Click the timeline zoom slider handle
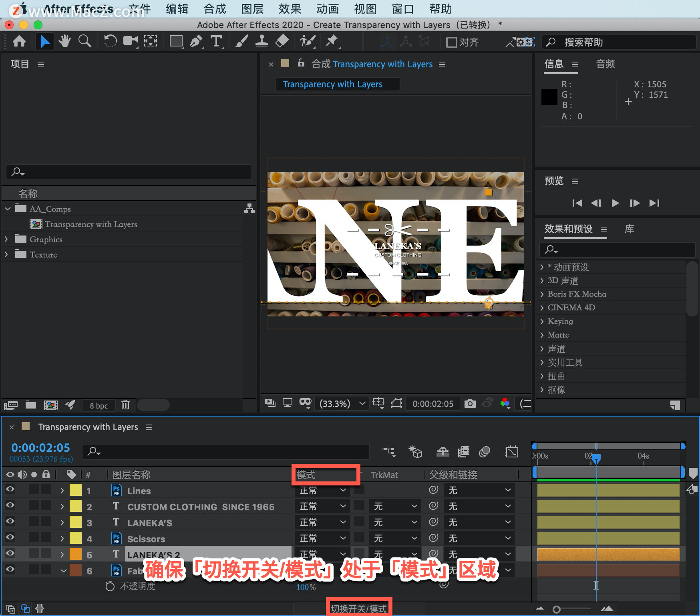This screenshot has width=700, height=616. tap(556, 609)
